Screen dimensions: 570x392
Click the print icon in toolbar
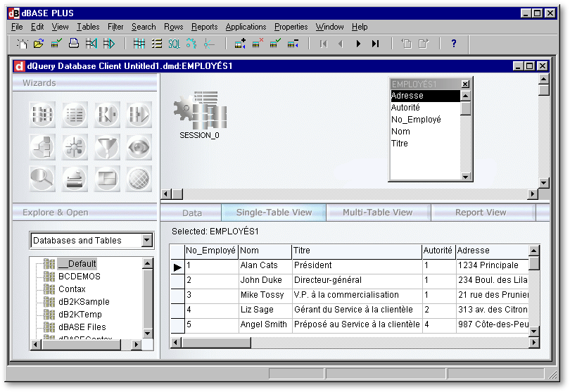point(73,44)
